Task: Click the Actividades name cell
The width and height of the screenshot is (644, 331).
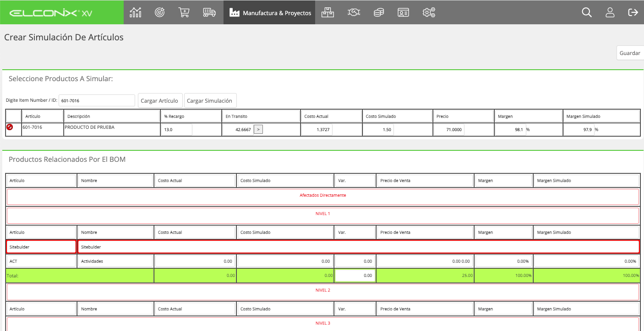Action: (115, 261)
